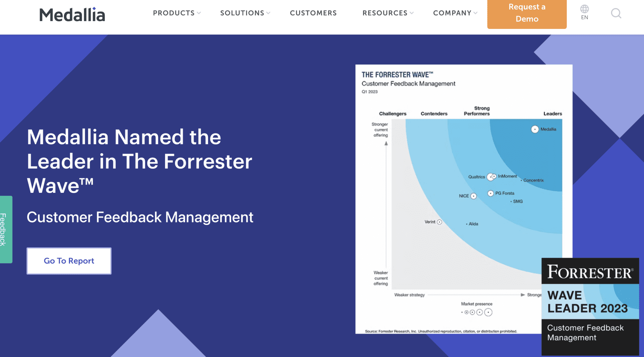Click the 'Q1 2023' chart label
This screenshot has width=644, height=357.
[370, 92]
